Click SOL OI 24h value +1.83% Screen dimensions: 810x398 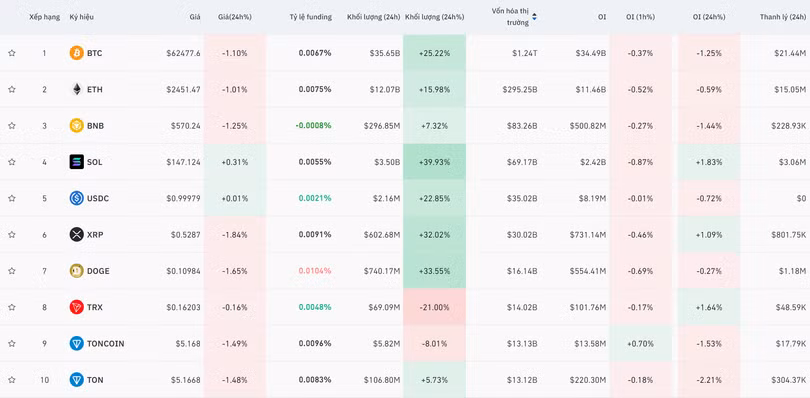pyautogui.click(x=709, y=162)
